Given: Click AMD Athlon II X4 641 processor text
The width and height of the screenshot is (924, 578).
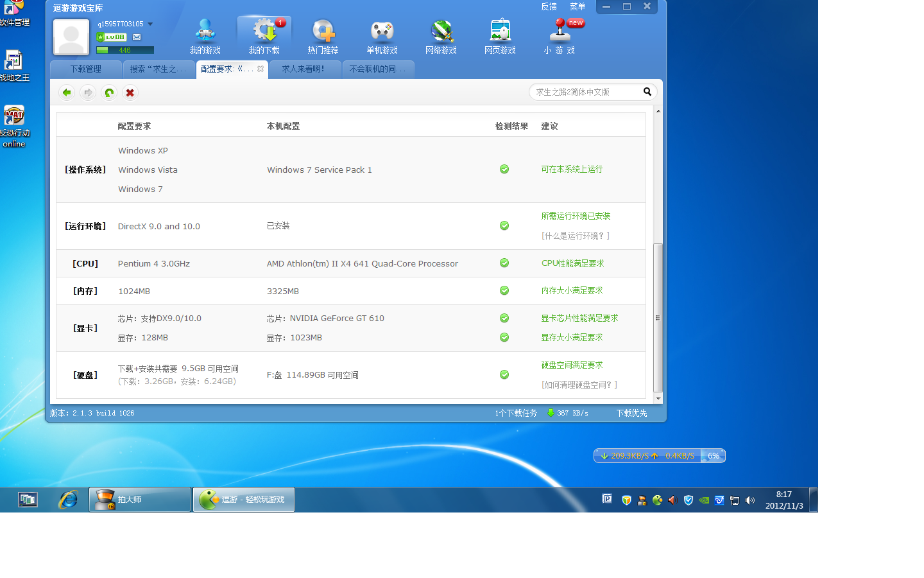Looking at the screenshot, I should (x=363, y=264).
